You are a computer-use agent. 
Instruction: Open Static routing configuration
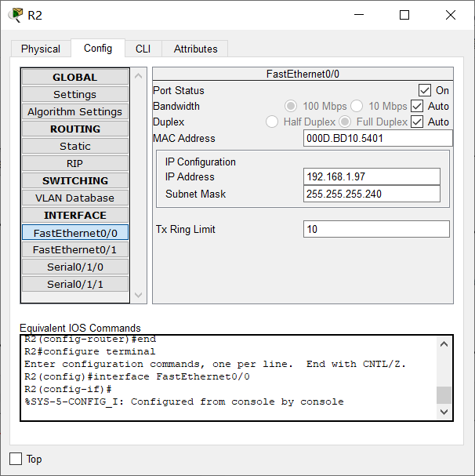click(x=75, y=146)
